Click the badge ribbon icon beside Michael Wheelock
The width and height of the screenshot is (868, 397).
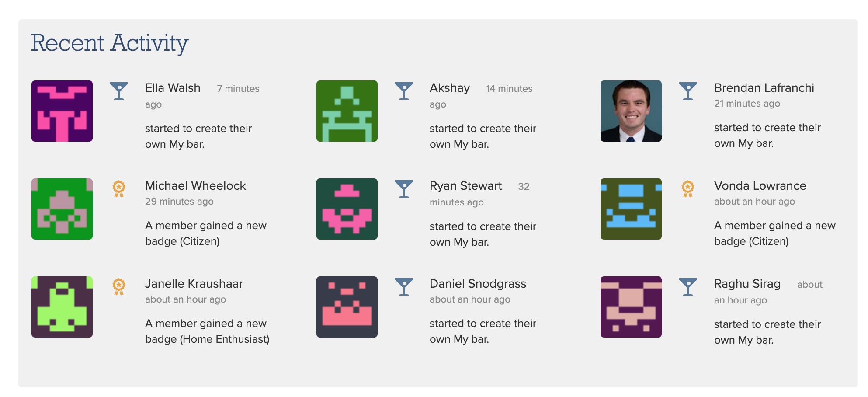(x=119, y=189)
